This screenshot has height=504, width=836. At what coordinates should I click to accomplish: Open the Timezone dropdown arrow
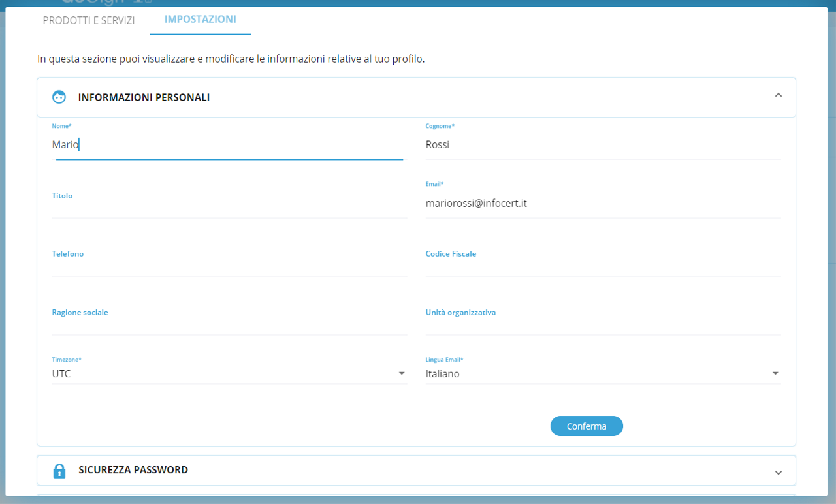(x=402, y=373)
